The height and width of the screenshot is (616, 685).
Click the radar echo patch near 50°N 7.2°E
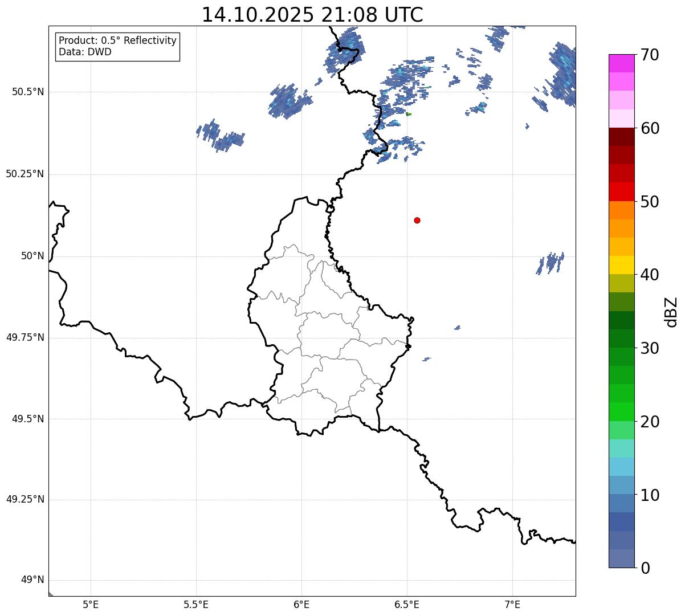click(551, 263)
